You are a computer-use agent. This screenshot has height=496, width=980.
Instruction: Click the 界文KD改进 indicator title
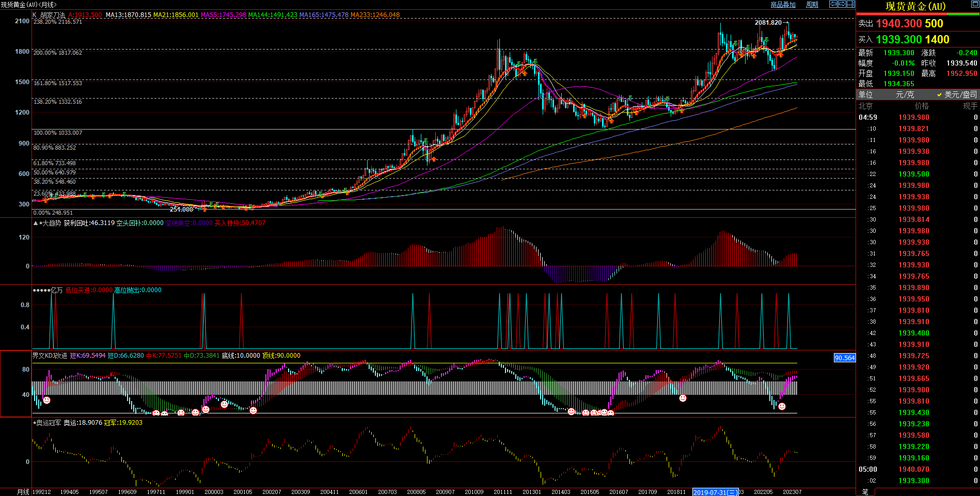coord(50,356)
